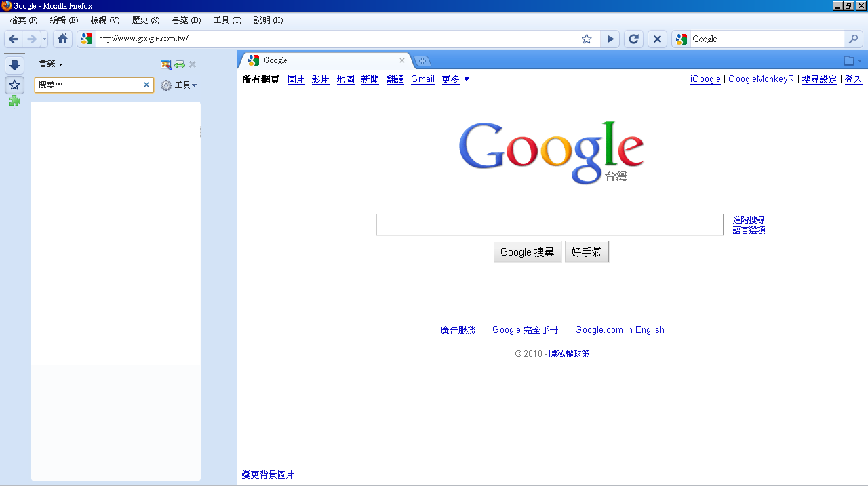Open the 翻譯 link

click(x=395, y=79)
